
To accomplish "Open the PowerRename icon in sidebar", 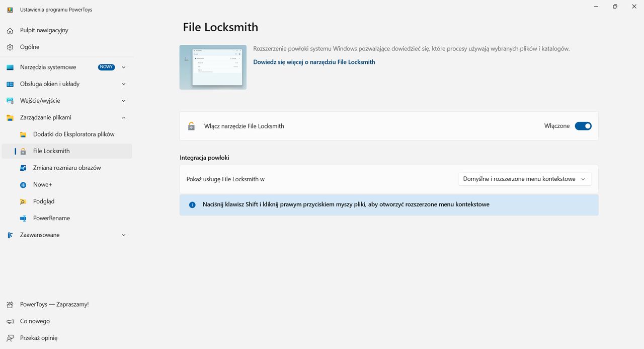I will (x=23, y=218).
